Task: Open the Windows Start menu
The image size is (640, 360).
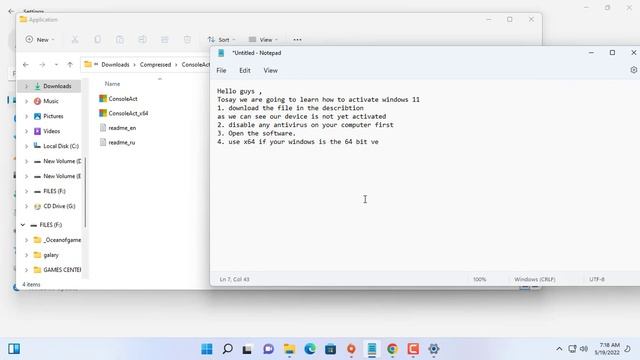Action: [207, 349]
